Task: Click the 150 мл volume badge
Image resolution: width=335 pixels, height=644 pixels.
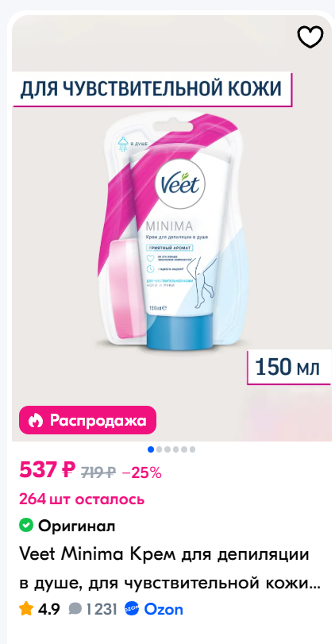Action: coord(289,367)
